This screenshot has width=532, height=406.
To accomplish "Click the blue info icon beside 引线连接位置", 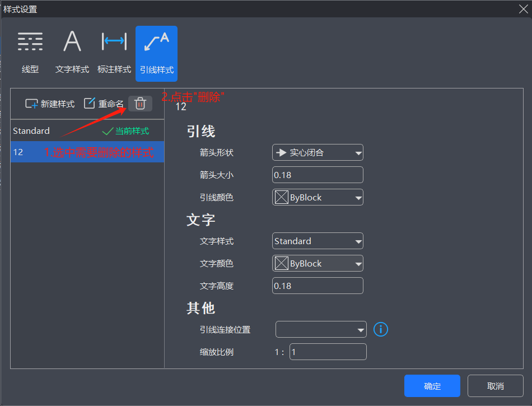I will pos(381,329).
